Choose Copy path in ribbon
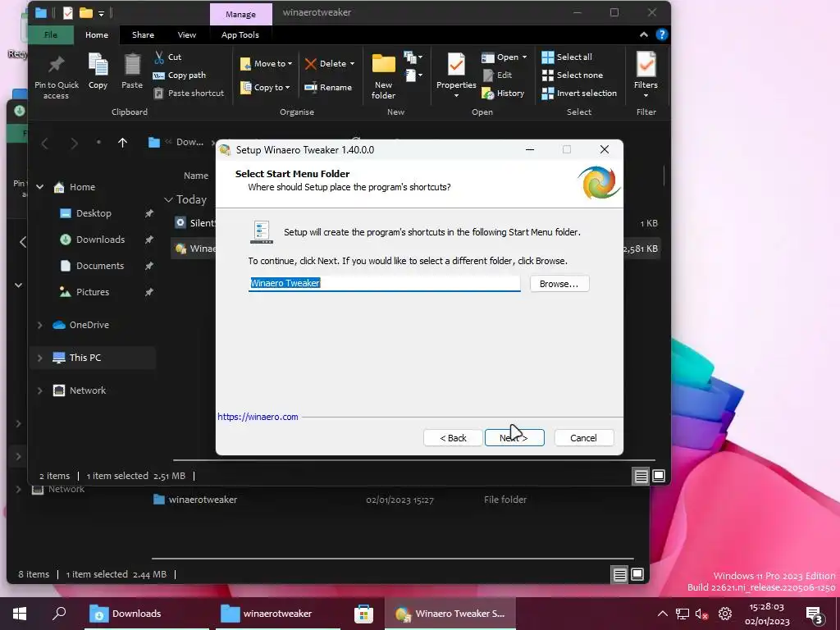The image size is (840, 630). (180, 75)
